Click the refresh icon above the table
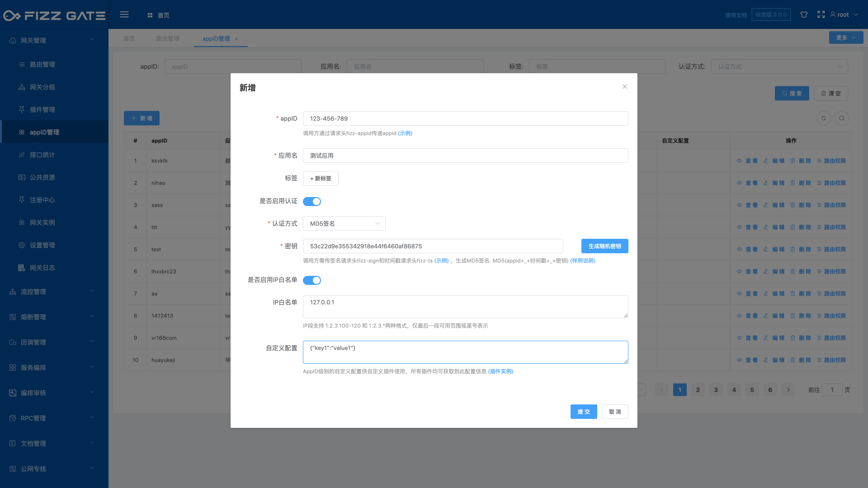The height and width of the screenshot is (488, 868). point(823,118)
